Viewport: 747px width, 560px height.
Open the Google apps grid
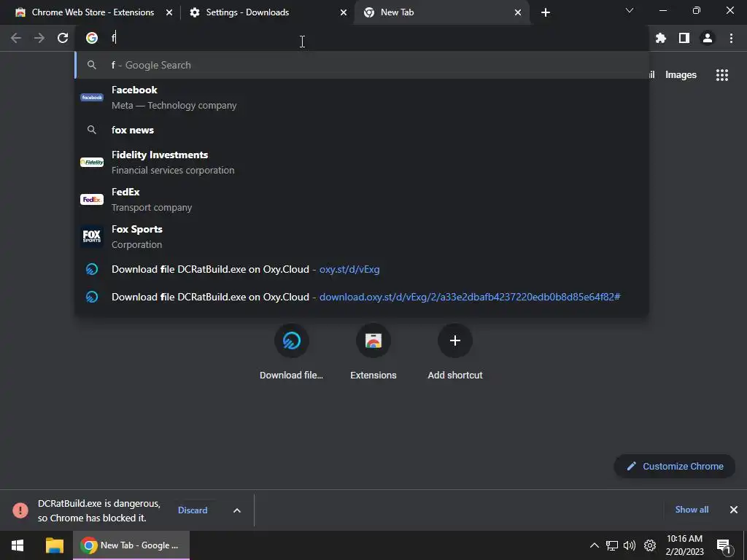(722, 75)
